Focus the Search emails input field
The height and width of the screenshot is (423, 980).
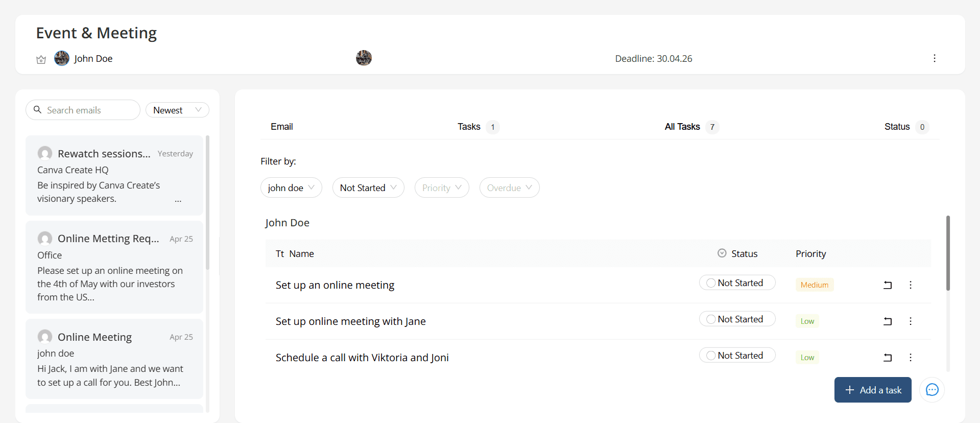83,110
